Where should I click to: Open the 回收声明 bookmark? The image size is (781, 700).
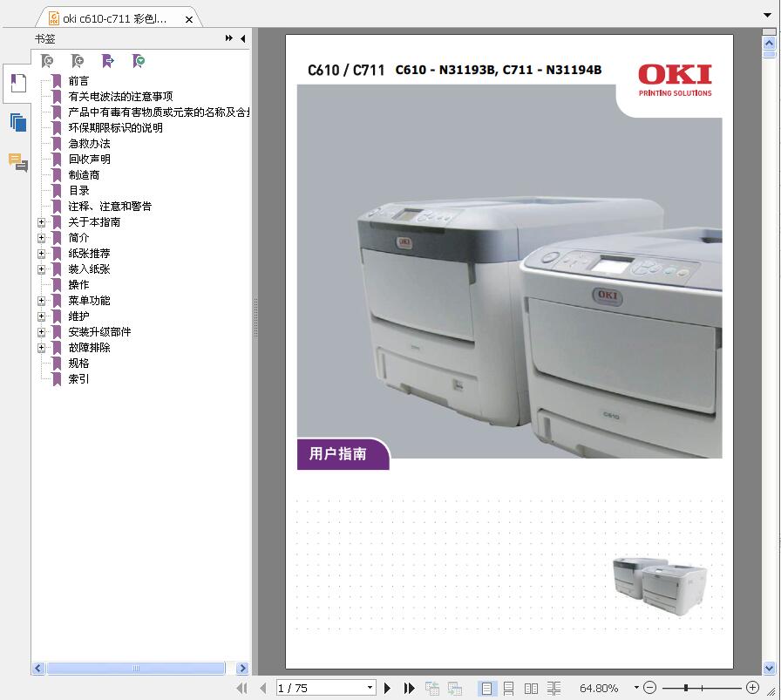[x=89, y=159]
